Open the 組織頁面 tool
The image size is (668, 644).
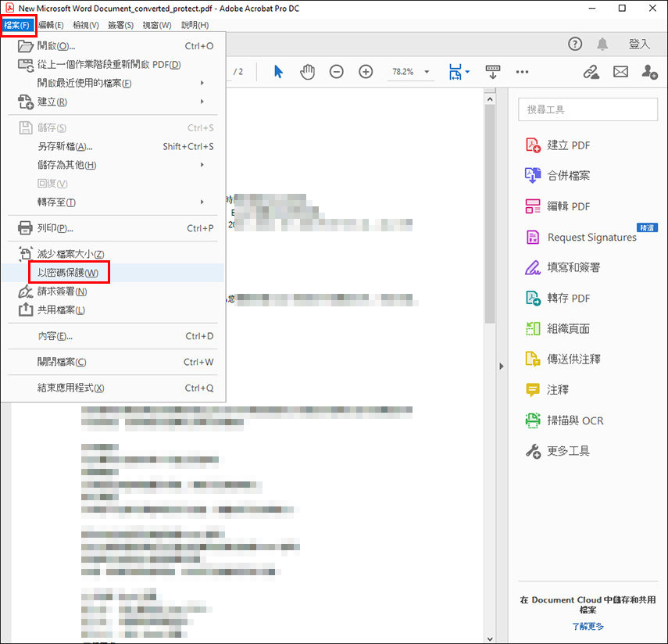point(558,328)
